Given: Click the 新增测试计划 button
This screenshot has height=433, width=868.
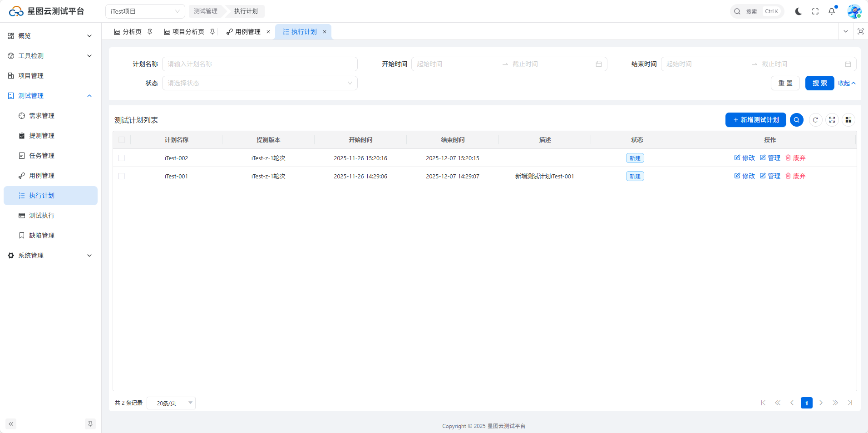Looking at the screenshot, I should [755, 120].
